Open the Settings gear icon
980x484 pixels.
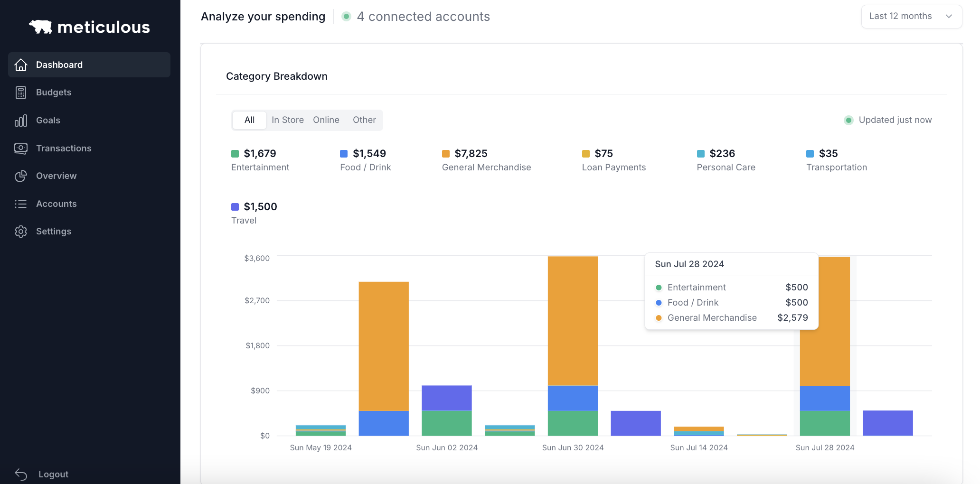[21, 232]
